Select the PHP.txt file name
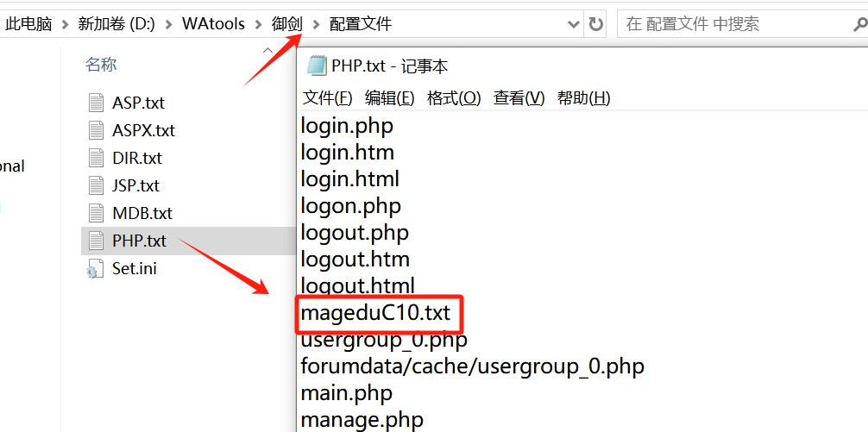 coord(139,241)
